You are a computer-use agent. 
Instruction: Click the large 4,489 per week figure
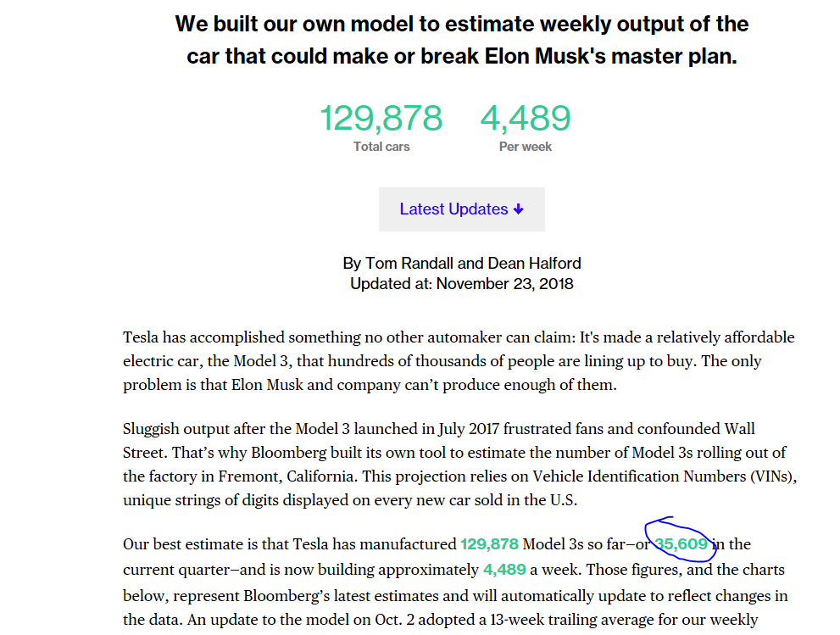[526, 119]
